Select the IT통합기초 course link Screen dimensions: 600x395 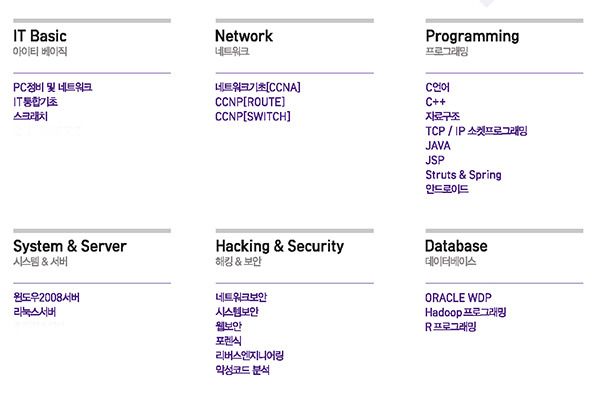click(x=35, y=102)
